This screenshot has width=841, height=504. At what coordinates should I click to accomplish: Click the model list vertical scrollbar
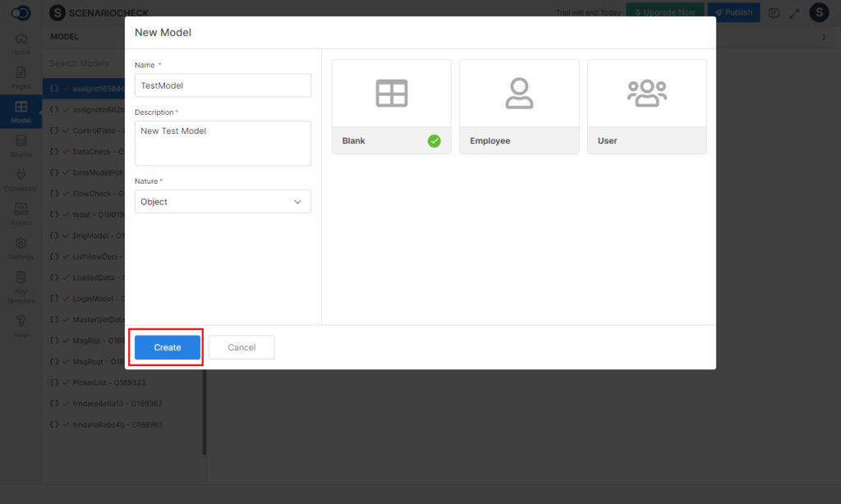click(205, 412)
